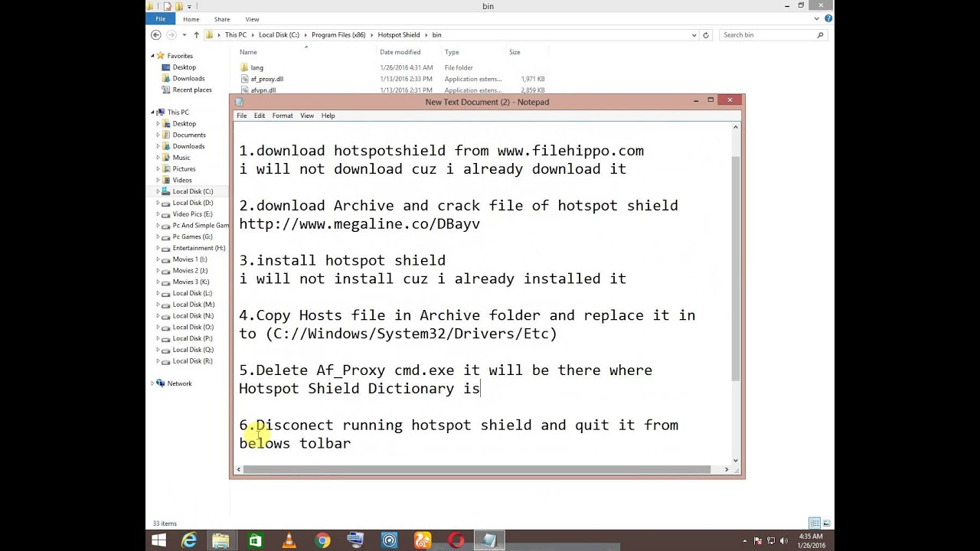Expand the Network tree node
The height and width of the screenshot is (551, 980).
click(x=152, y=383)
